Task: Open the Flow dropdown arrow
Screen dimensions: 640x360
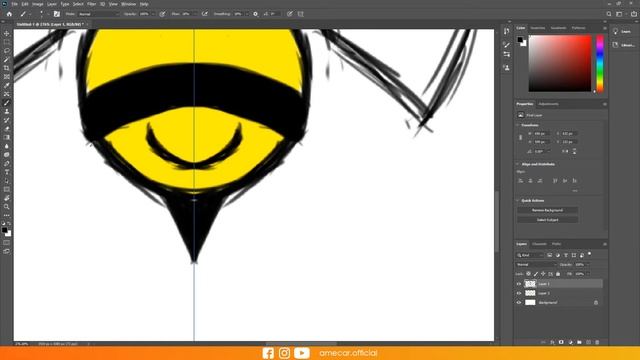Action: coord(195,14)
